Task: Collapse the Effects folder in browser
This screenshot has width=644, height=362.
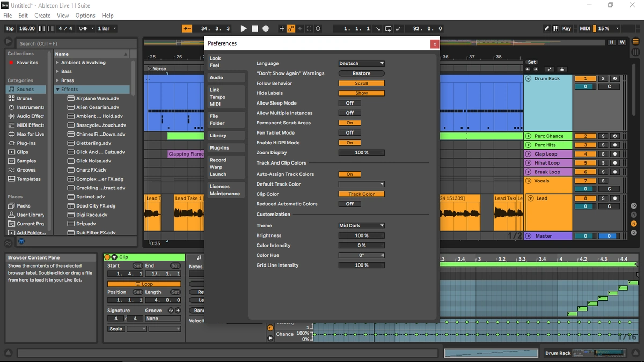Action: pyautogui.click(x=57, y=90)
